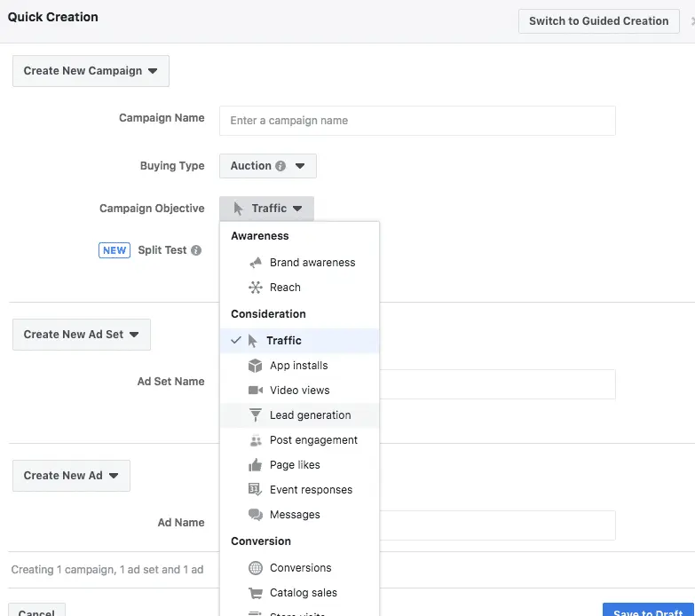Click the Traffic cursor icon in the list

[x=252, y=341]
